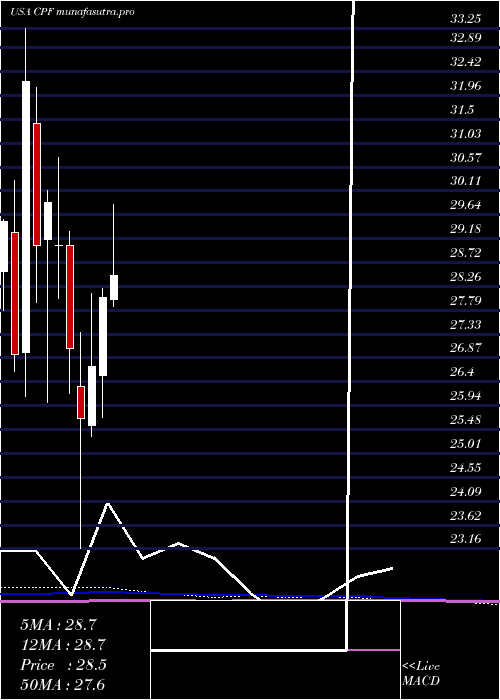The width and height of the screenshot is (500, 700).
Task: Click the 29.64 price axis label
Action: pos(465,205)
